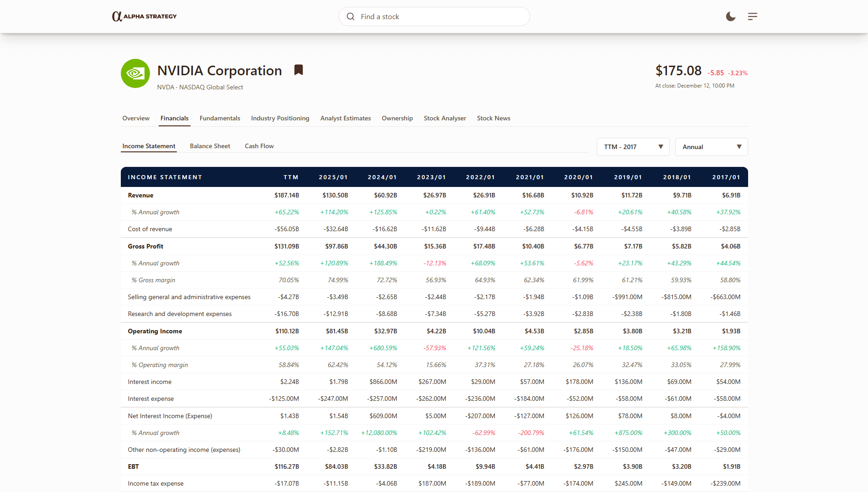Open the Ownership tab

click(397, 118)
